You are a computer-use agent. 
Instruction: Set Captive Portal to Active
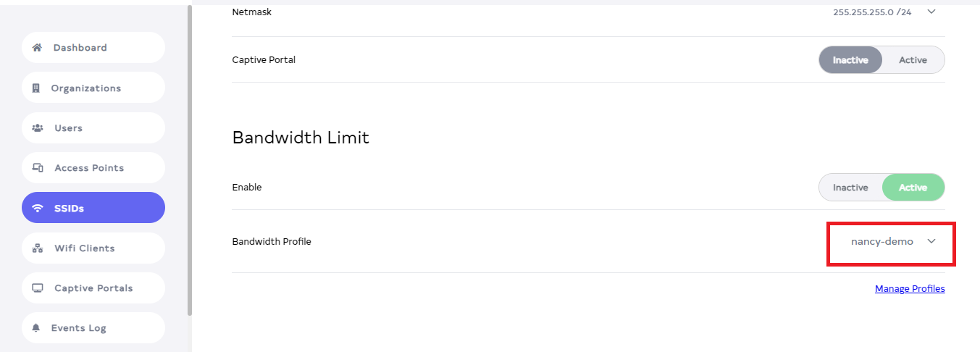click(x=913, y=60)
